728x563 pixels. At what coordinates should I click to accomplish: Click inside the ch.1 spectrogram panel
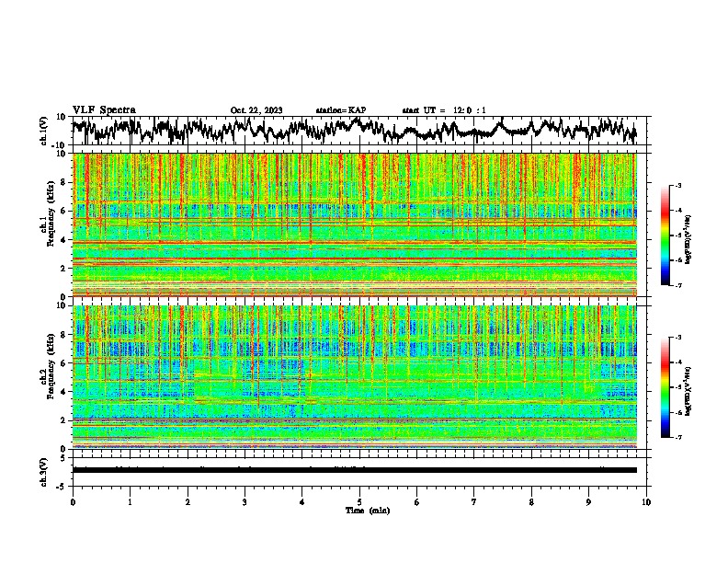[x=354, y=224]
